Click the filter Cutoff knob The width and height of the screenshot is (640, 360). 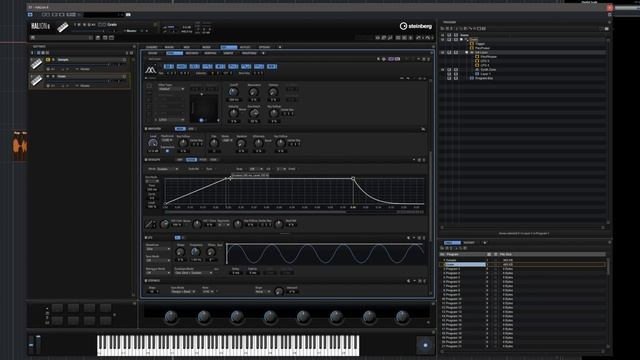233,92
